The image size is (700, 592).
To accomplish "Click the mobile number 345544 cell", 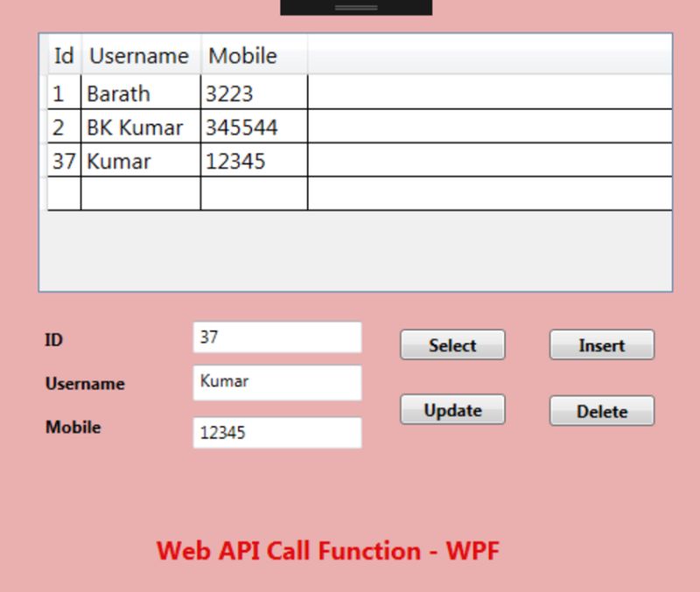I will pos(254,127).
